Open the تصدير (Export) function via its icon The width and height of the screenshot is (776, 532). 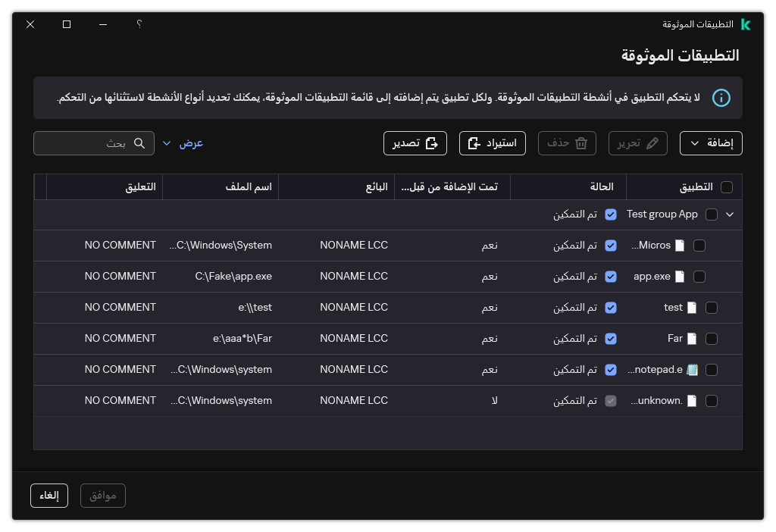pos(432,143)
